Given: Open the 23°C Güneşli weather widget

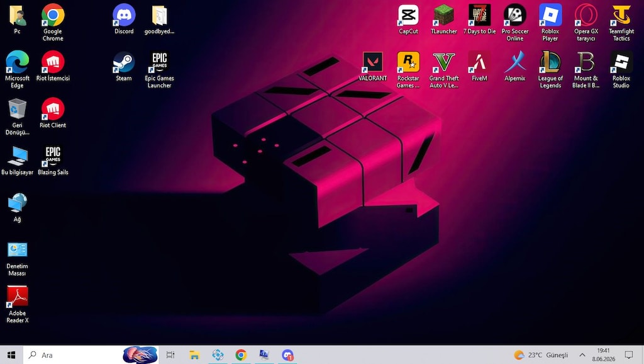Looking at the screenshot, I should point(540,355).
